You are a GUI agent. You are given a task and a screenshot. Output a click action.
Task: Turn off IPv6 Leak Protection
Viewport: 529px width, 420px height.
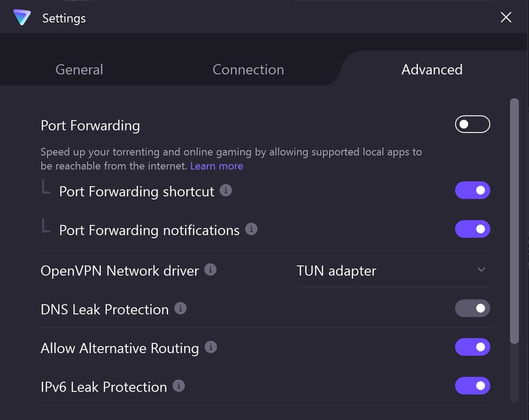[472, 386]
